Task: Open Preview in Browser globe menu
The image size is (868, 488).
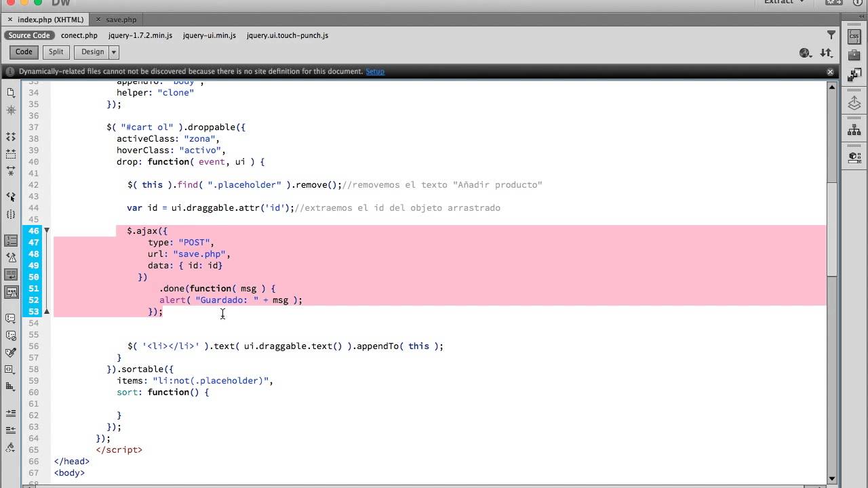Action: (x=806, y=53)
